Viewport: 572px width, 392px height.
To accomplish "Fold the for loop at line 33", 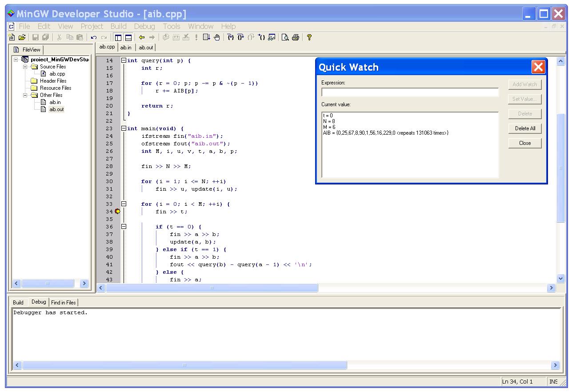I will point(124,204).
